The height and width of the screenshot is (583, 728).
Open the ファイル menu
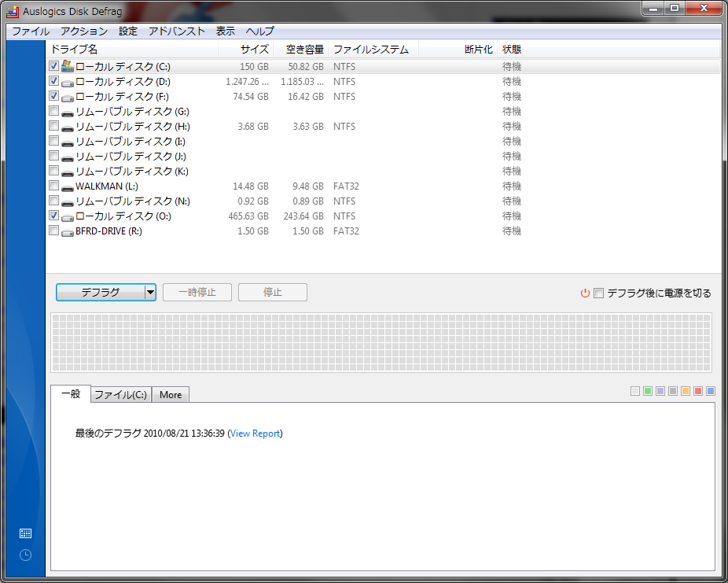click(x=31, y=31)
